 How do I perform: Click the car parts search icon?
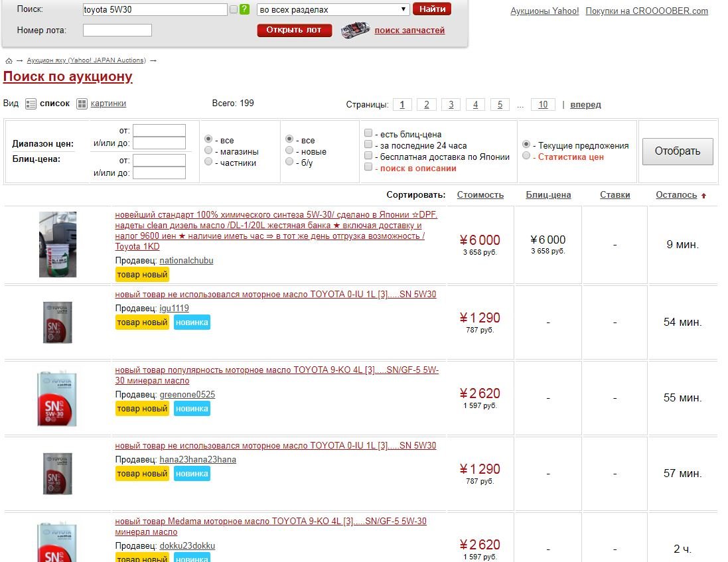pos(355,30)
